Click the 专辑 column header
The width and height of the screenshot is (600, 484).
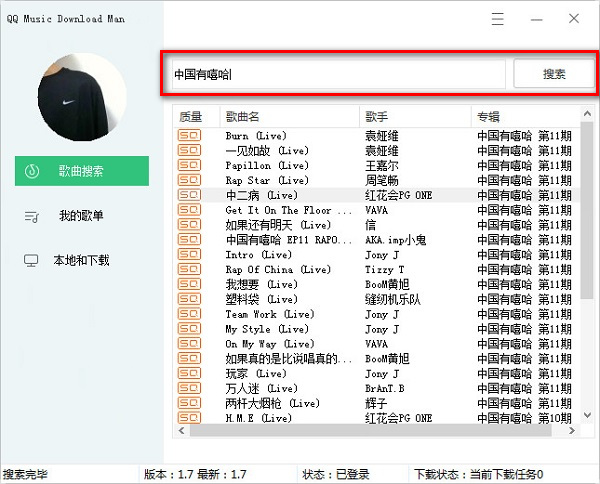(488, 117)
